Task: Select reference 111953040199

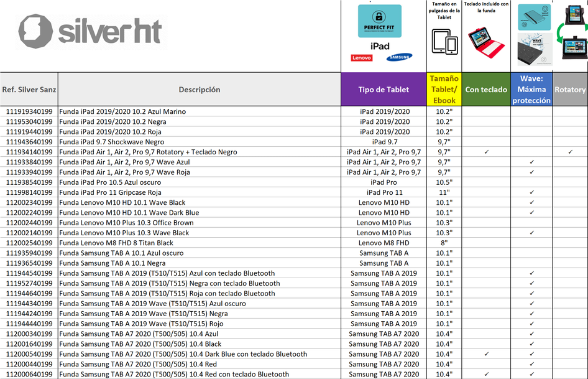Action: tap(29, 122)
